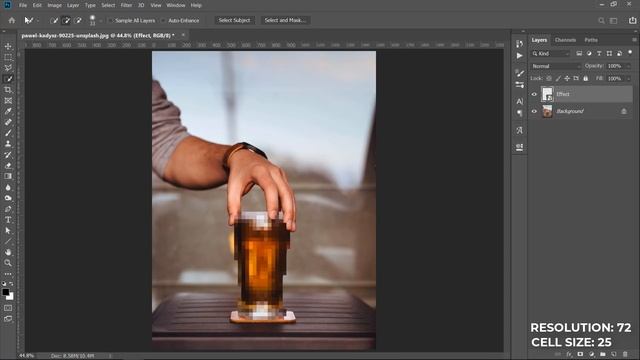Image resolution: width=640 pixels, height=360 pixels.
Task: Select the Gradient tool
Action: point(8,176)
